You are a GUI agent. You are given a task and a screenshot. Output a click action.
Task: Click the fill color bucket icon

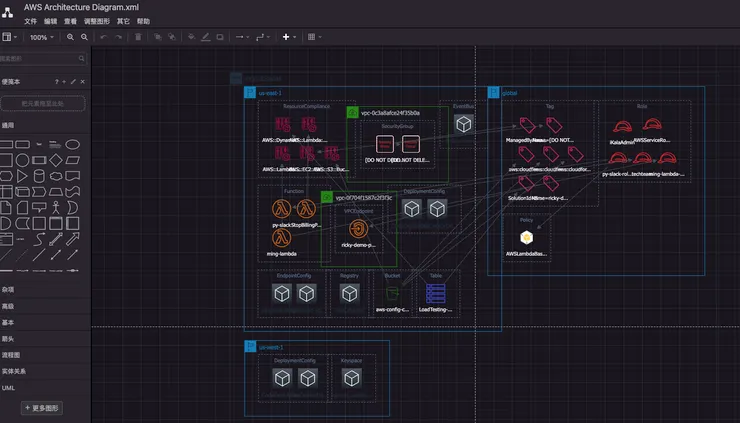[x=191, y=37]
